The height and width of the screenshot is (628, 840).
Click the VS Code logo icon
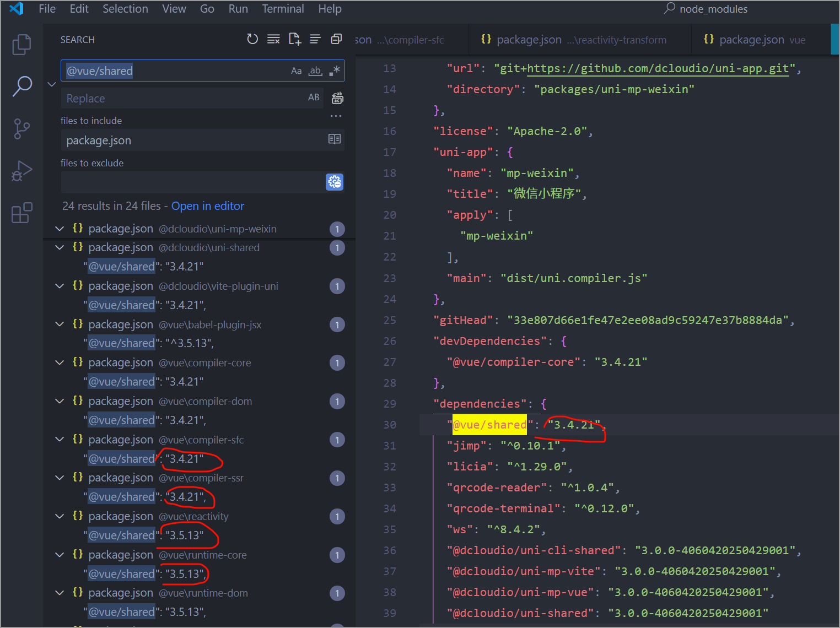tap(17, 8)
